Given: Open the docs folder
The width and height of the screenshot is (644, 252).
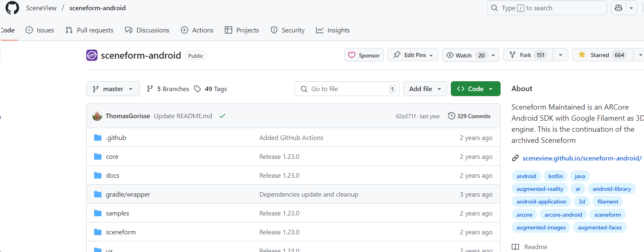Looking at the screenshot, I should click(x=113, y=176).
